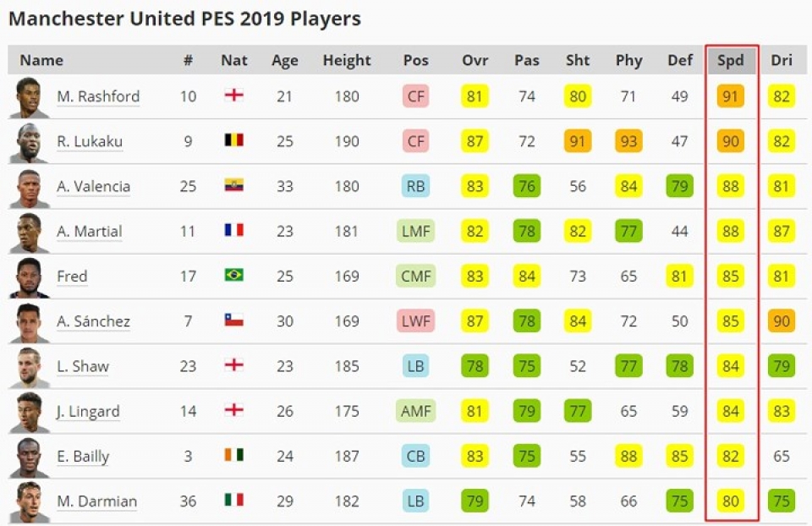Viewport: 812px width, 526px height.
Task: Click the Ovr column header
Action: tap(475, 60)
